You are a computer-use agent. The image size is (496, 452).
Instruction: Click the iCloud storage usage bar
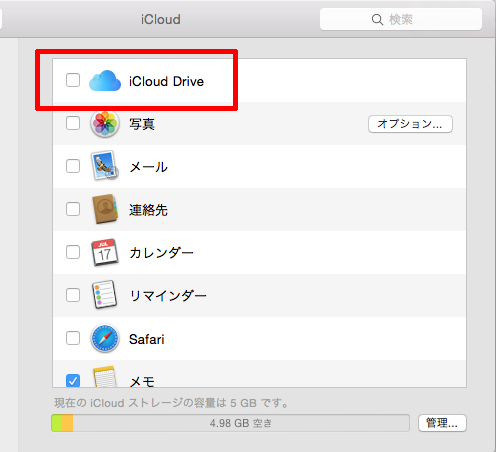point(230,423)
